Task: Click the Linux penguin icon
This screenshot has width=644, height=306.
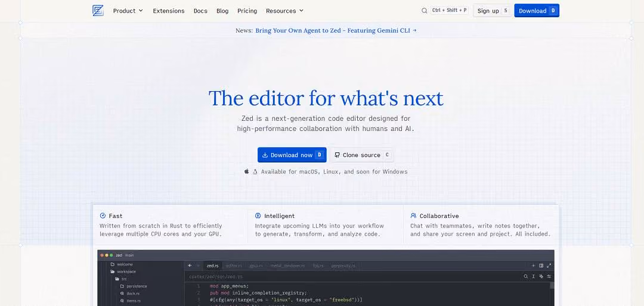Action: click(x=255, y=171)
